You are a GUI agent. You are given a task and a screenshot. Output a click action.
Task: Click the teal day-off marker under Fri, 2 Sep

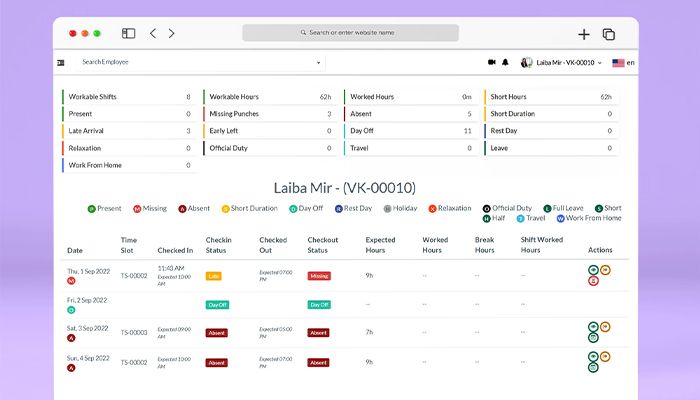point(71,310)
